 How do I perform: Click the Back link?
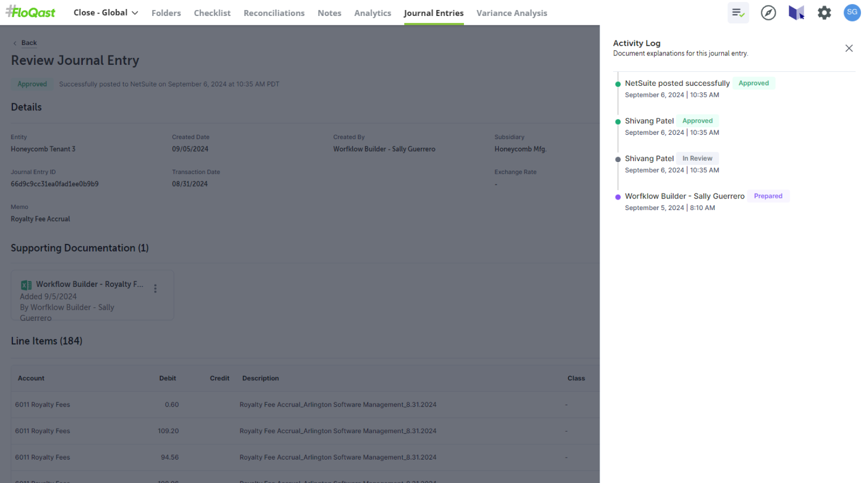[x=29, y=43]
